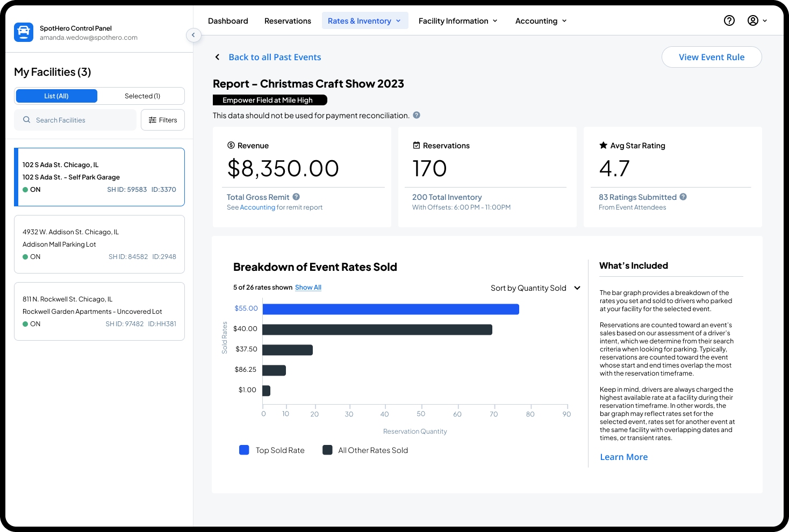The height and width of the screenshot is (532, 789).
Task: Click the $40.00 bar in the chart
Action: click(377, 329)
